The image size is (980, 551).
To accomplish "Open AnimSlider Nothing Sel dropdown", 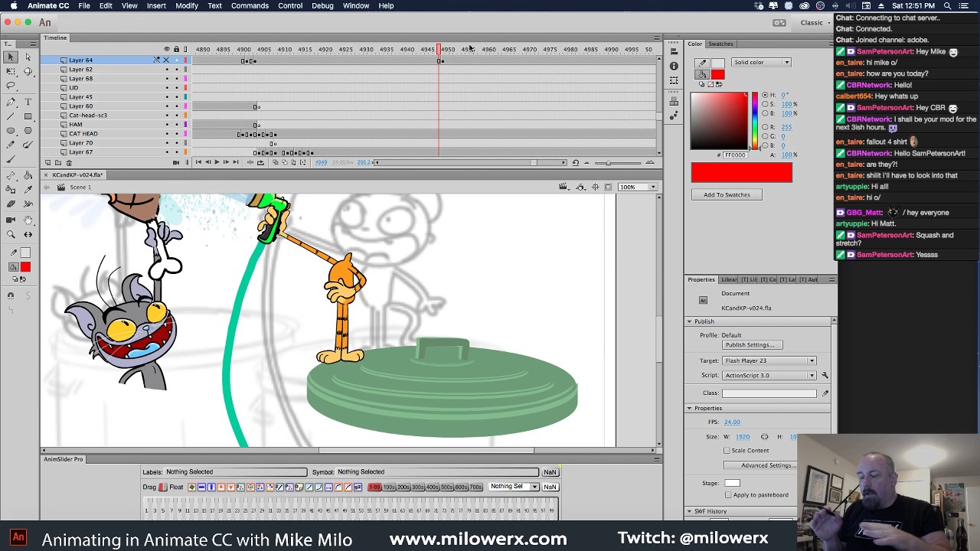I will [514, 487].
